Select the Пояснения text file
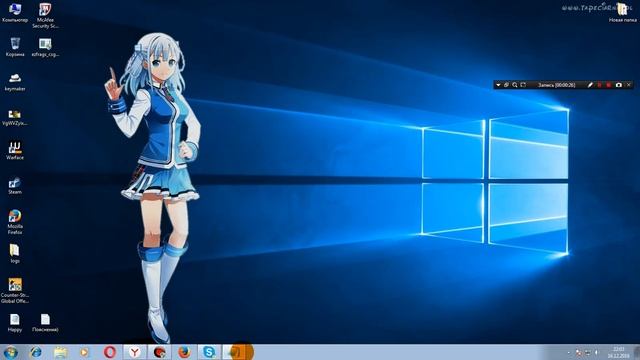Screen dimensions: 640x360 [45, 322]
